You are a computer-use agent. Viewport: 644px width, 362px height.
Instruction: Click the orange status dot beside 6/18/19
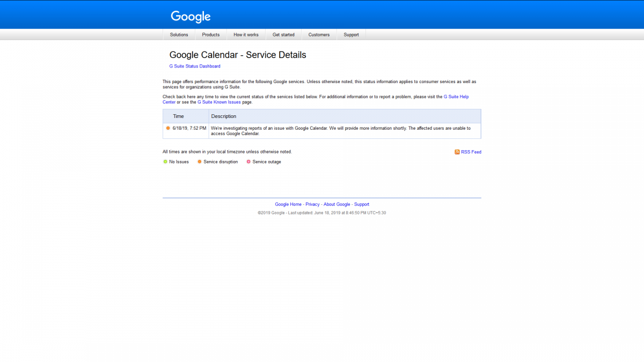coord(168,128)
